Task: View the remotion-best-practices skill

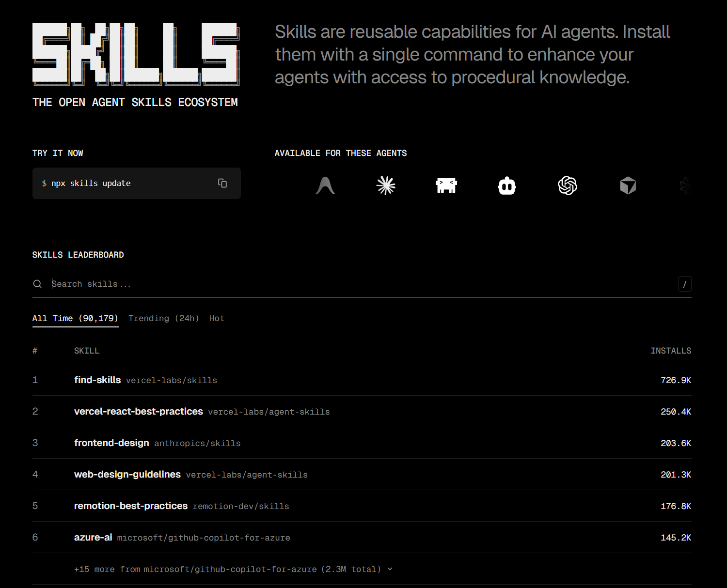Action: pyautogui.click(x=130, y=506)
